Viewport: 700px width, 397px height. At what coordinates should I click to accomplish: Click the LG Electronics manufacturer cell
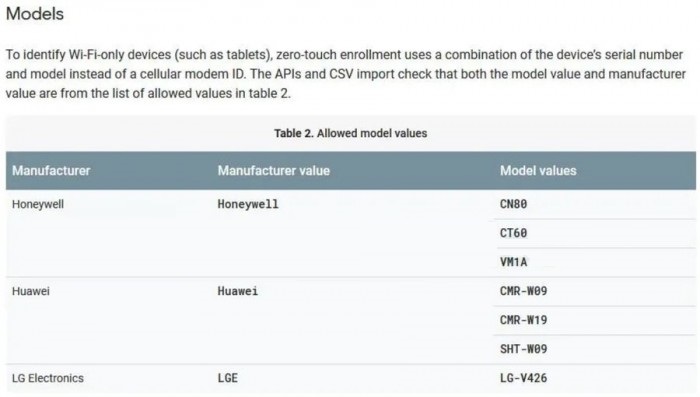48,378
